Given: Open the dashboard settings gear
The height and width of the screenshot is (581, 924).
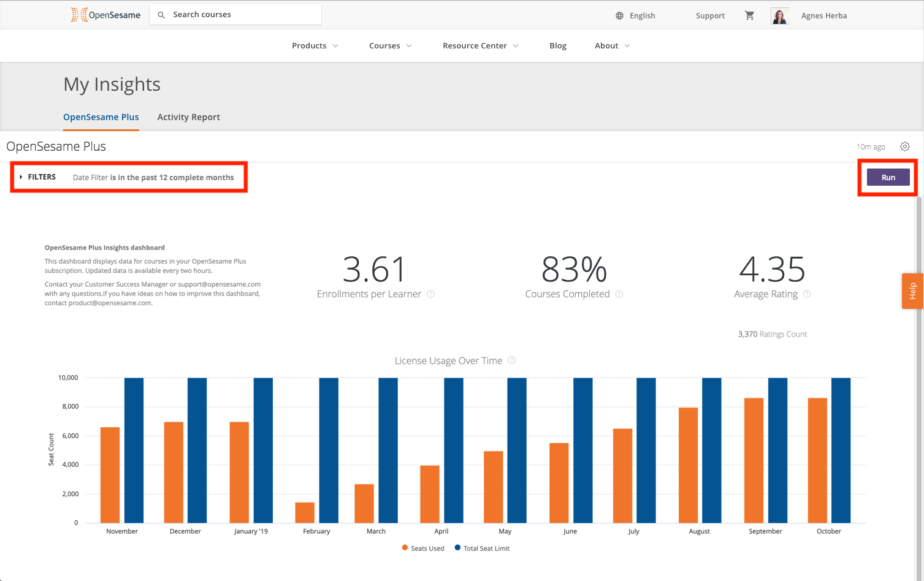Looking at the screenshot, I should click(x=905, y=146).
